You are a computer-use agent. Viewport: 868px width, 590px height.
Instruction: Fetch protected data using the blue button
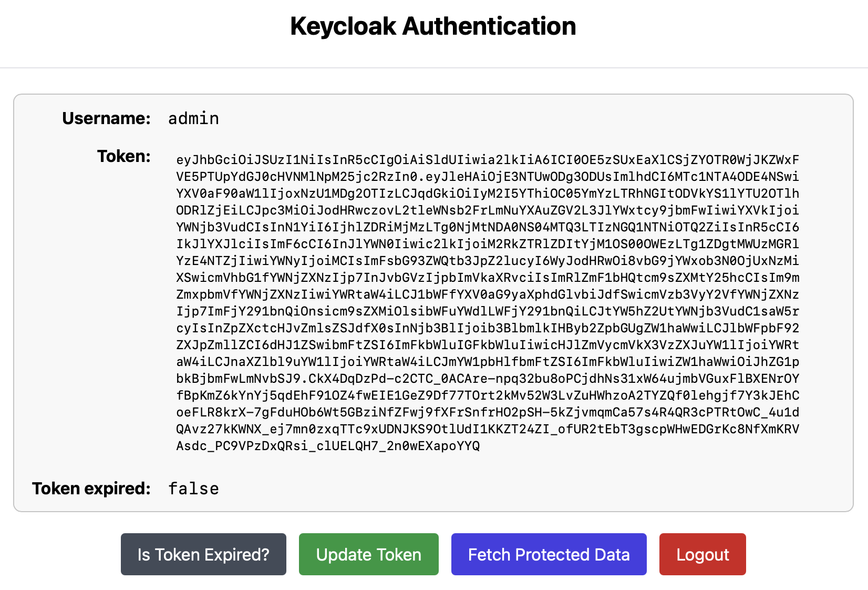click(549, 554)
